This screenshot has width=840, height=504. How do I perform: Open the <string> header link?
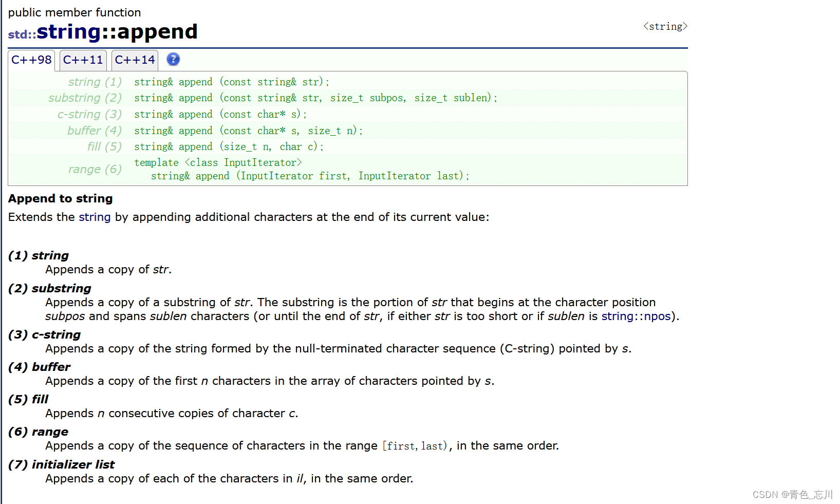tap(665, 26)
